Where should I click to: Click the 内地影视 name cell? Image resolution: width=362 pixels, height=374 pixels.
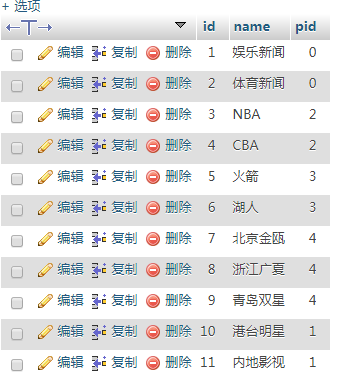click(259, 362)
